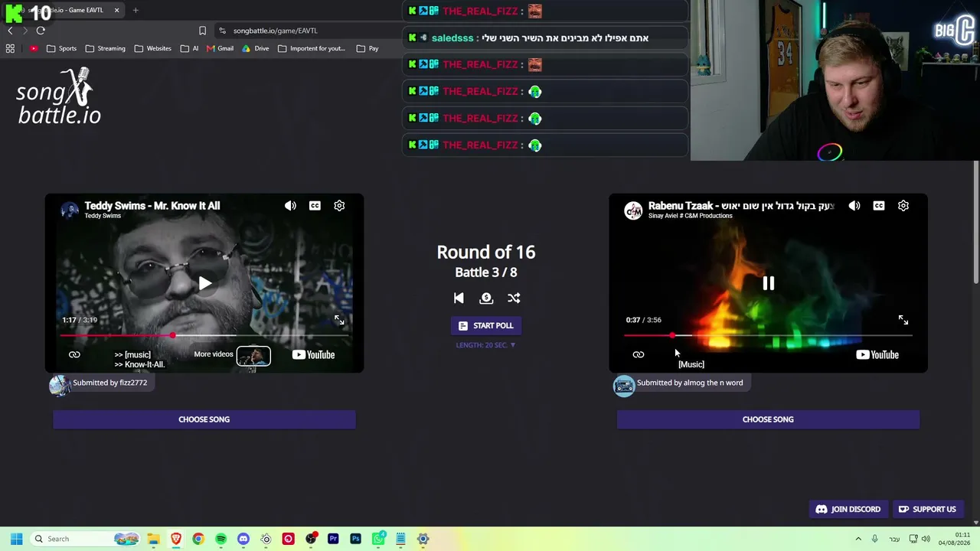Click the taskbar Search box
The height and width of the screenshot is (551, 980).
point(86,539)
